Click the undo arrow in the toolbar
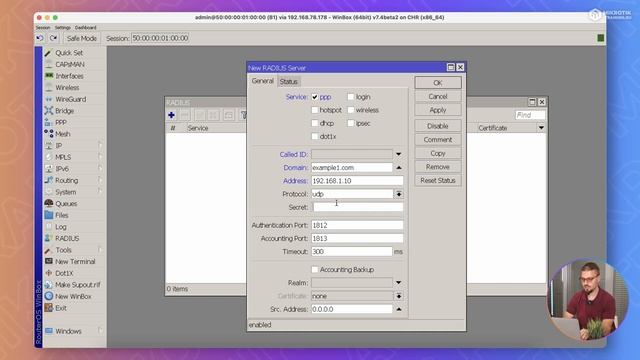Image resolution: width=640 pixels, height=360 pixels. [40, 38]
